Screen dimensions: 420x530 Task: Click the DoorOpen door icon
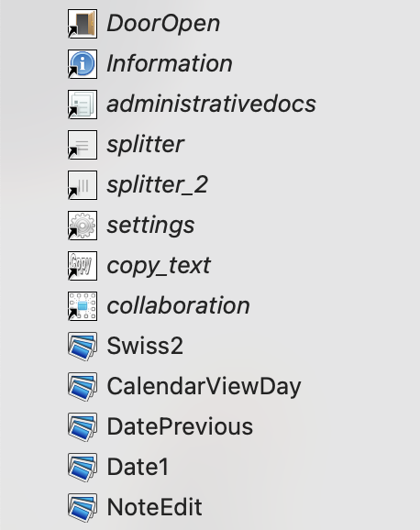(x=83, y=24)
